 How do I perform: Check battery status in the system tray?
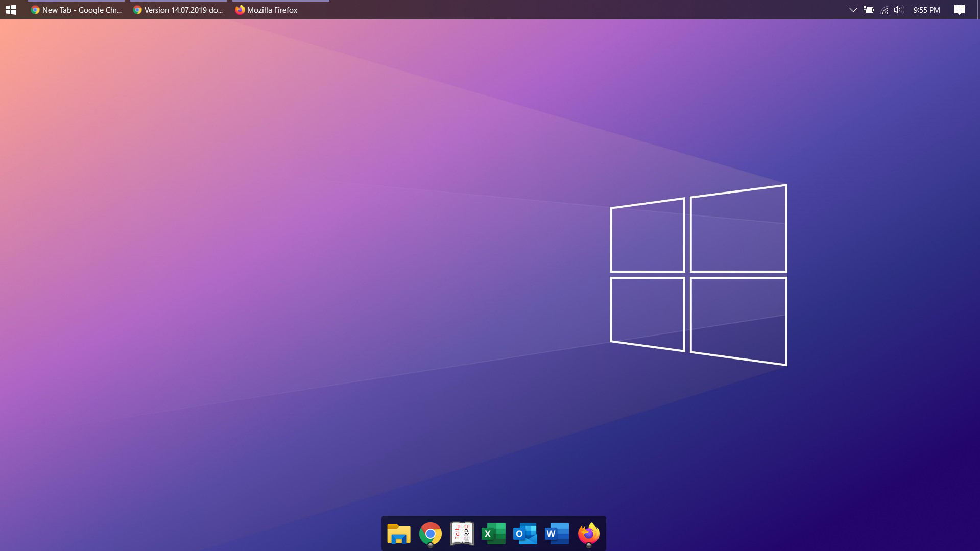click(x=868, y=10)
